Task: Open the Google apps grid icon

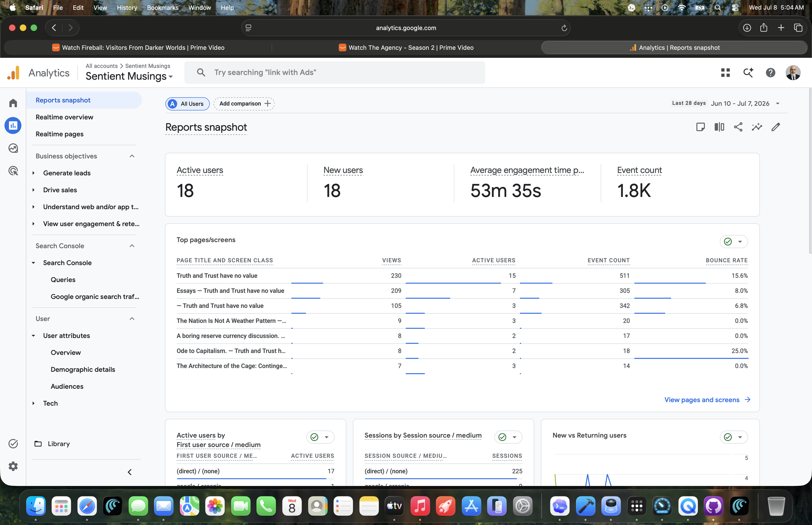Action: tap(726, 73)
